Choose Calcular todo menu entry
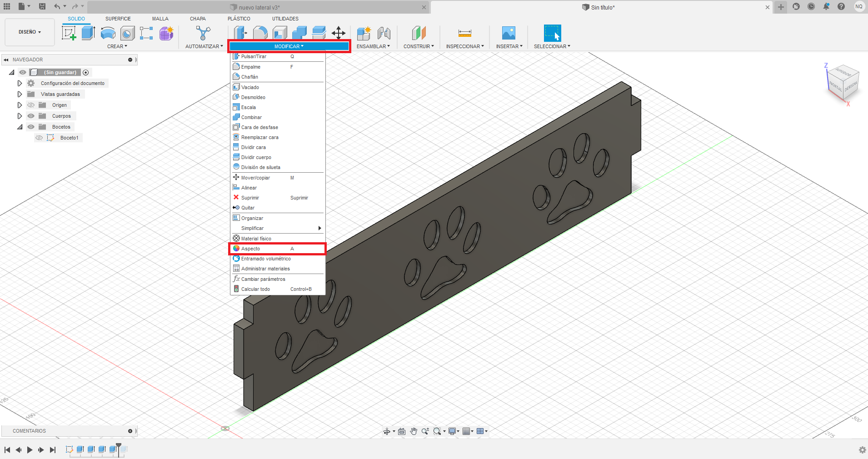868x459 pixels. click(278, 289)
